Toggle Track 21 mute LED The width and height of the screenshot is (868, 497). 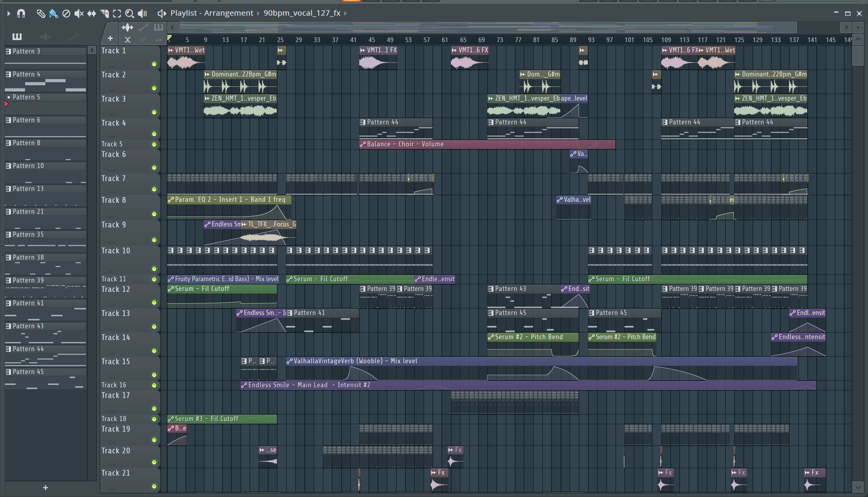154,486
